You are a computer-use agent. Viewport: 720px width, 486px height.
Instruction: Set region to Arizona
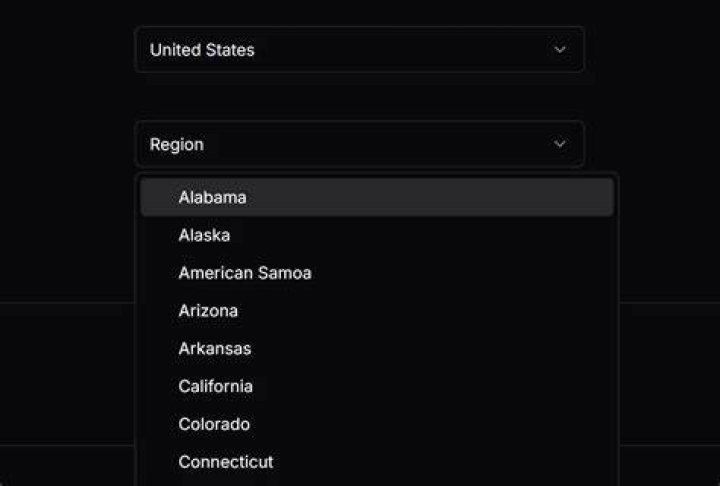(377, 311)
